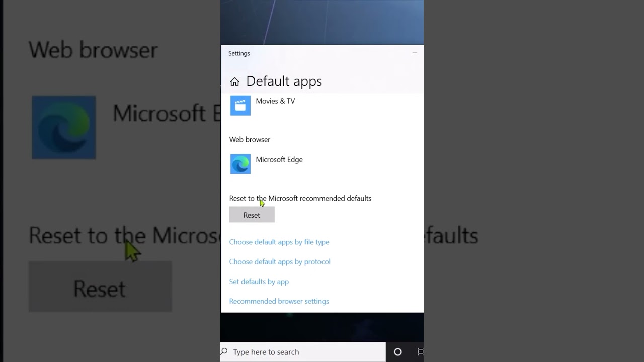Open Recommended browser settings link

click(279, 301)
